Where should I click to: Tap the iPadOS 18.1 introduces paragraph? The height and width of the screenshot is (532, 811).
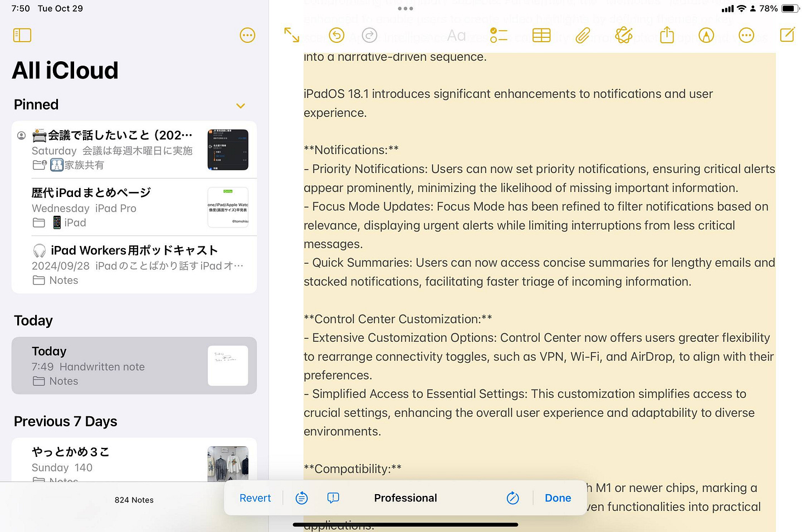click(508, 103)
